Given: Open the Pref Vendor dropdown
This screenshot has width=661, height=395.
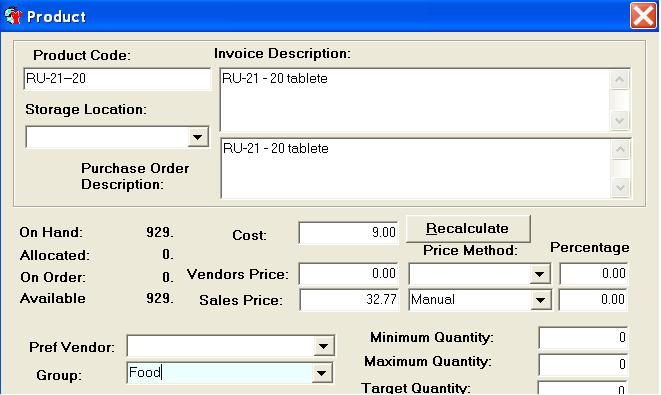Looking at the screenshot, I should (x=323, y=347).
